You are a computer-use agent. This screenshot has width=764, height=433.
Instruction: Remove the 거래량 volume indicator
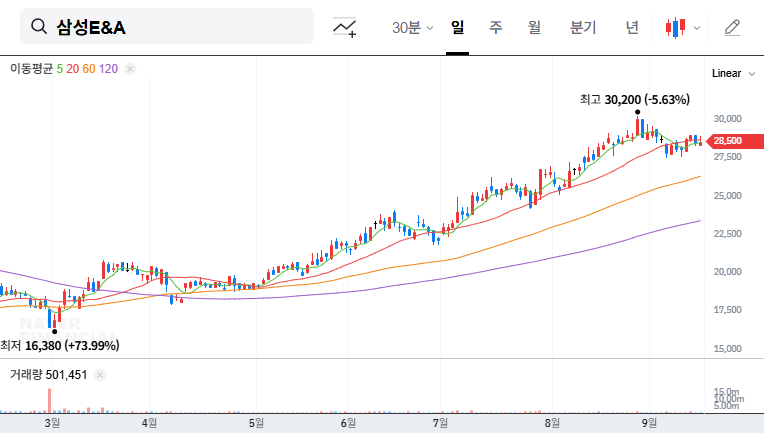[x=100, y=375]
